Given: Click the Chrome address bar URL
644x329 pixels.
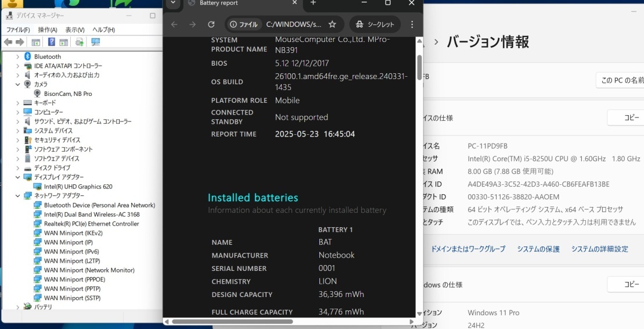Looking at the screenshot, I should coord(294,24).
